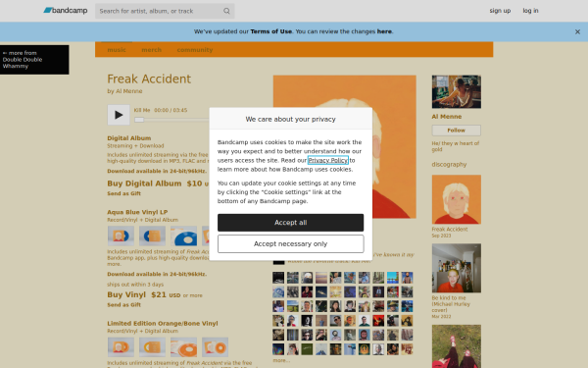Switch to the music tab
Image resolution: width=588 pixels, height=368 pixels.
point(117,50)
